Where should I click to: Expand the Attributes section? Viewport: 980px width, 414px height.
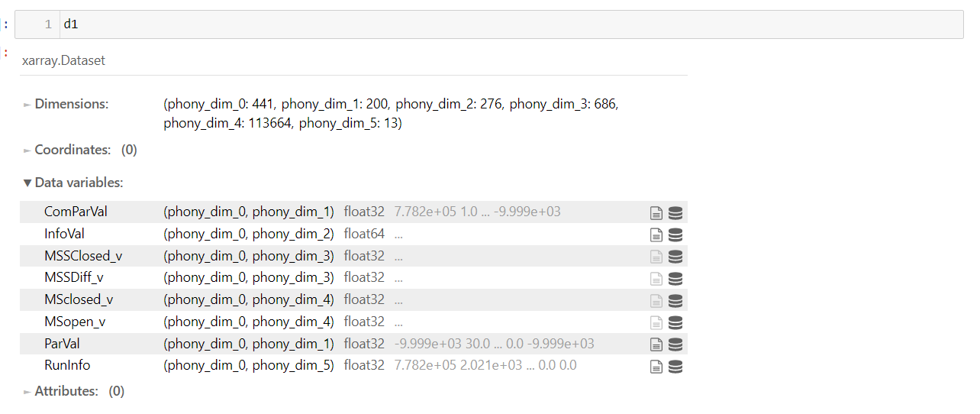(74, 391)
